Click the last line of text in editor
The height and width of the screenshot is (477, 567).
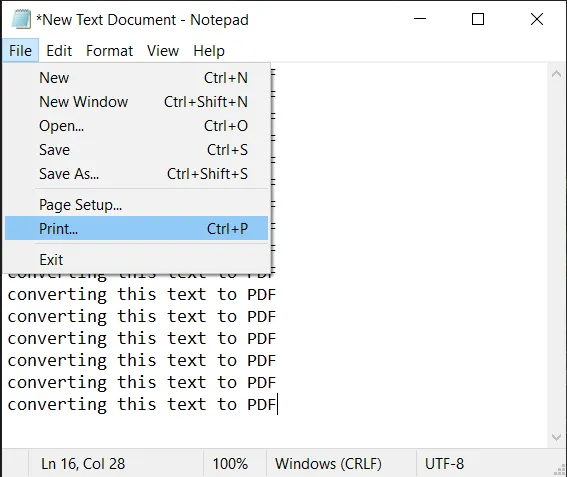(142, 404)
